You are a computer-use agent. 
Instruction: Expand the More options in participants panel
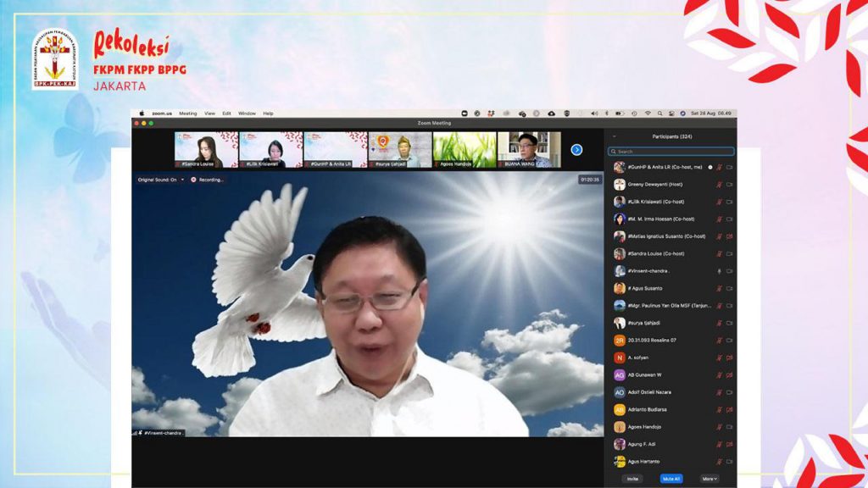coord(709,479)
